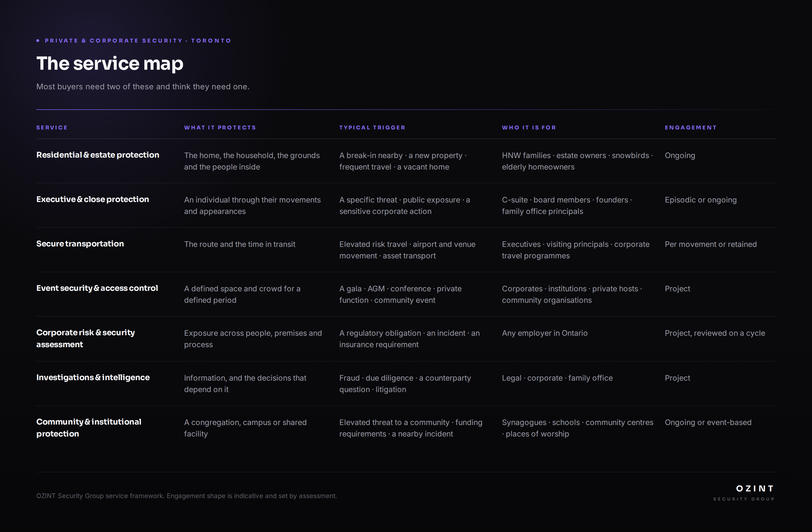The image size is (812, 532).
Task: Click 'A defined space and crowd' cell
Action: click(242, 294)
